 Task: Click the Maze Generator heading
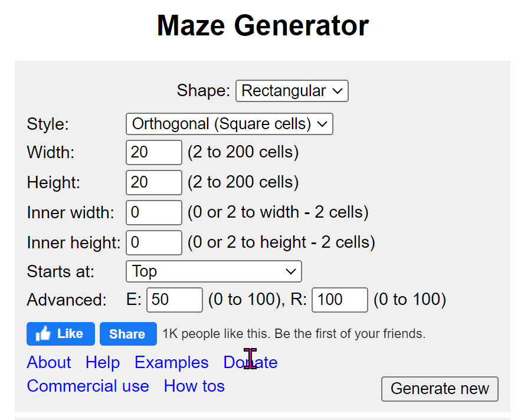click(x=263, y=25)
